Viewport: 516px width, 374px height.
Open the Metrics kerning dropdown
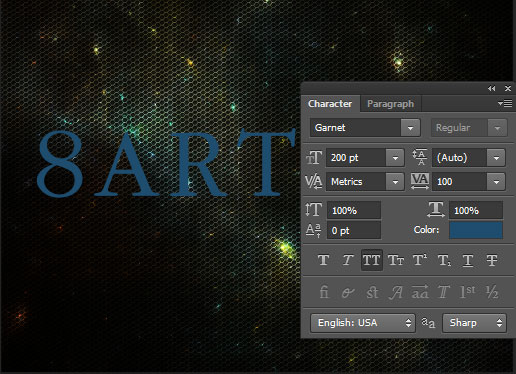[395, 182]
